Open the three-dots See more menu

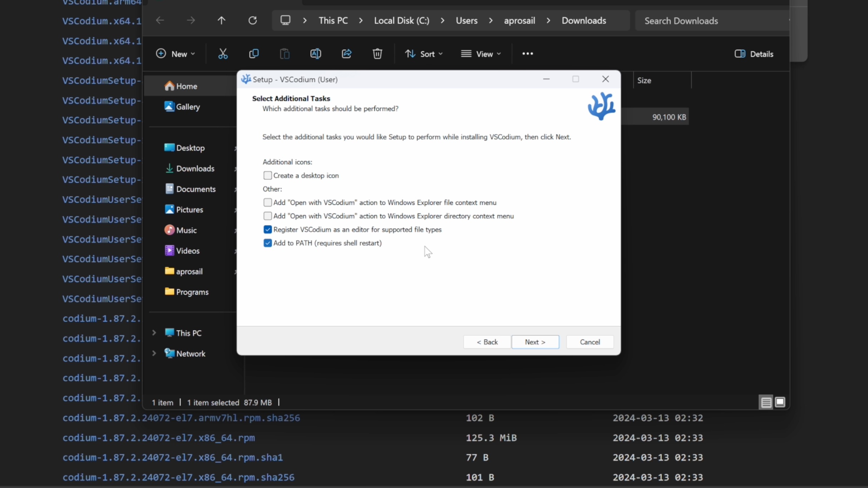(x=527, y=54)
